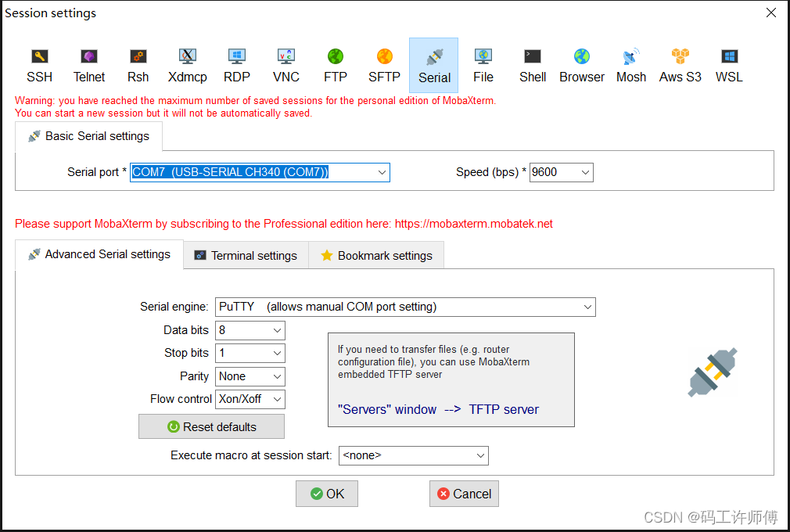790x532 pixels.
Task: Click the "Serial port *" label
Action: (x=97, y=172)
